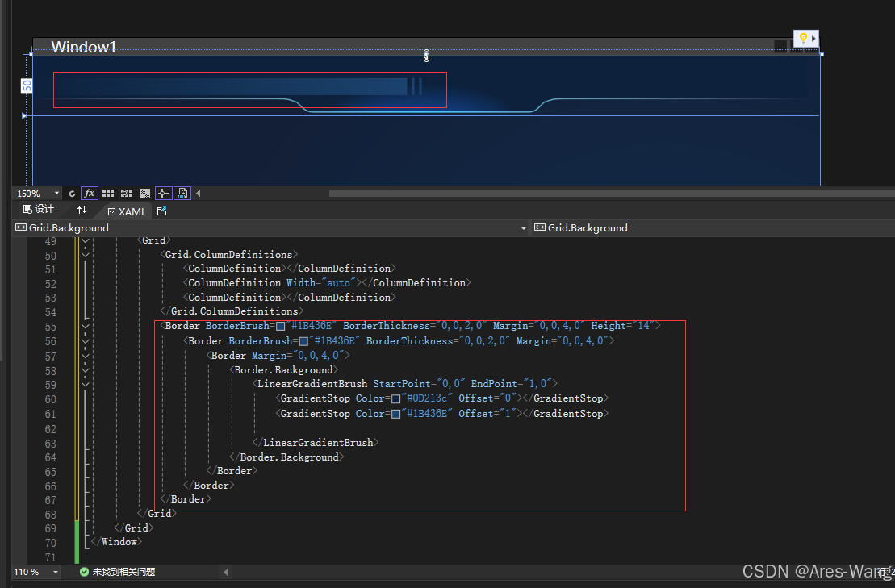
Task: Open the 110% editor zoom dropdown
Action: pos(56,572)
